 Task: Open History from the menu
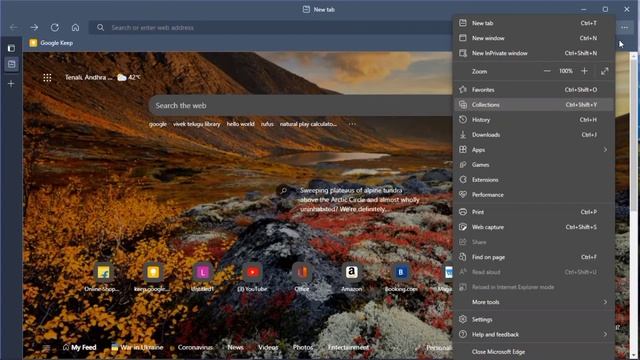coord(533,120)
